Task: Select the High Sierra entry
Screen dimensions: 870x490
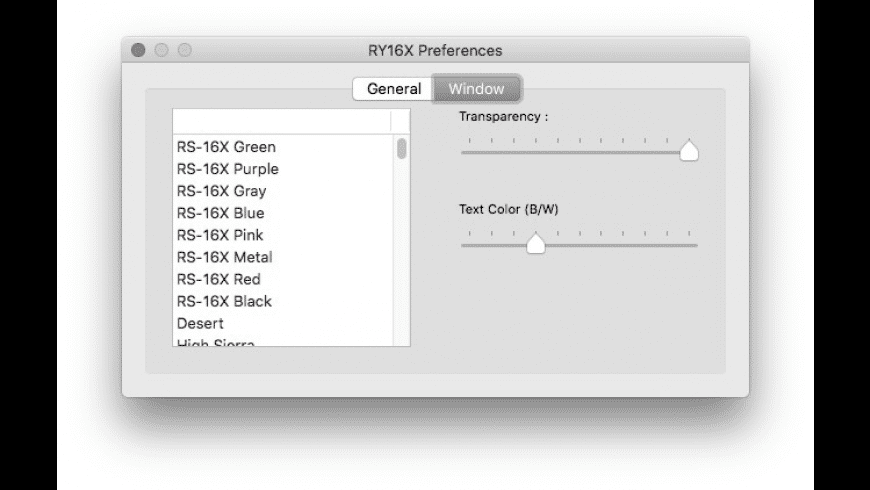Action: [216, 342]
